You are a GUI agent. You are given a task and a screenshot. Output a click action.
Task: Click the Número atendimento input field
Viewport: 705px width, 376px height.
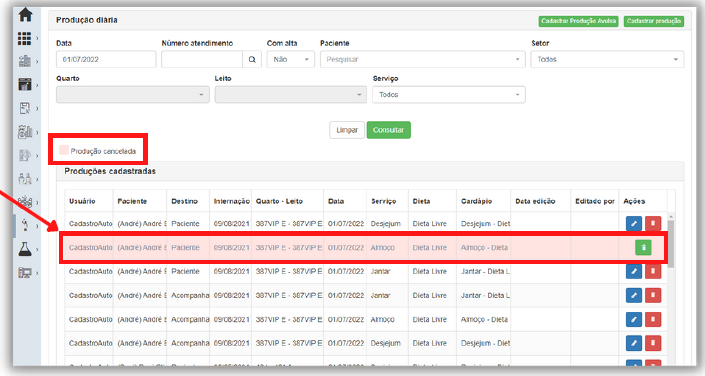click(x=202, y=59)
